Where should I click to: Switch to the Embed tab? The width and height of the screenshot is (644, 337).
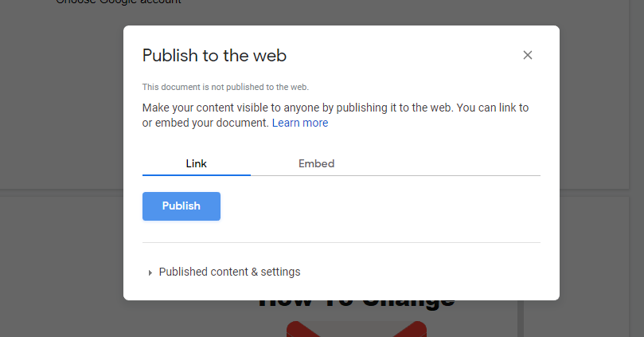[x=316, y=163]
